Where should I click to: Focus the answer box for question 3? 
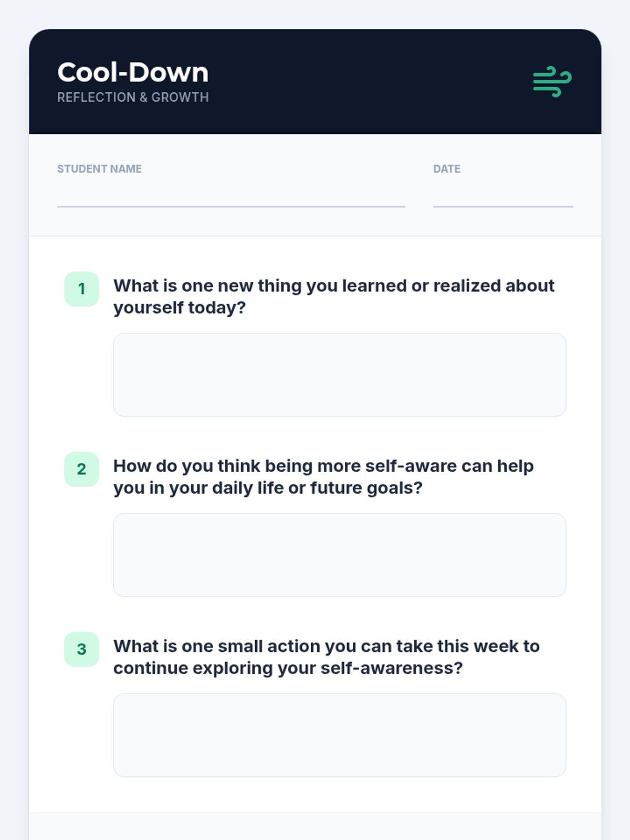coord(340,735)
